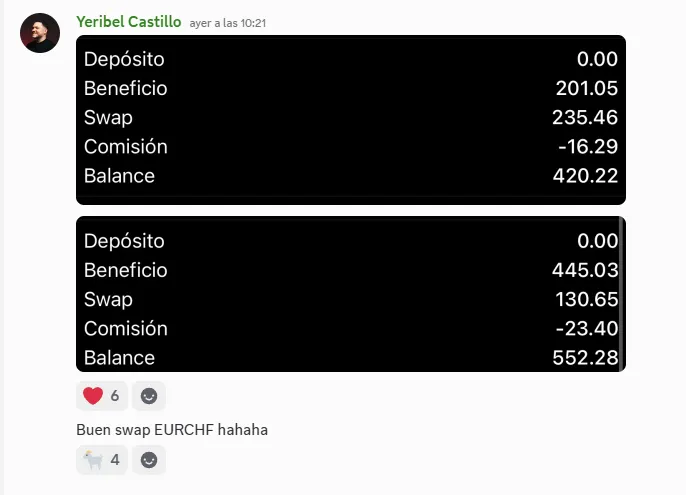
Task: Click message text 'Buen swap EURCHF hahaha'
Action: 172,430
